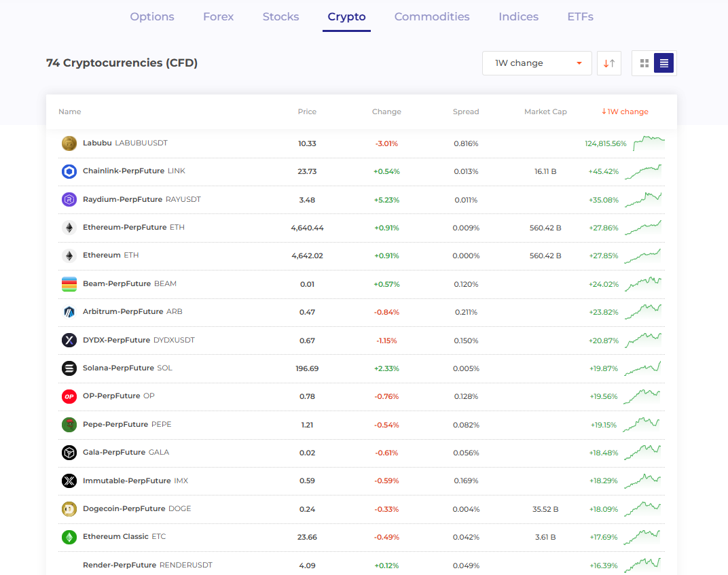Switch to list view layout
The height and width of the screenshot is (575, 728).
(664, 63)
